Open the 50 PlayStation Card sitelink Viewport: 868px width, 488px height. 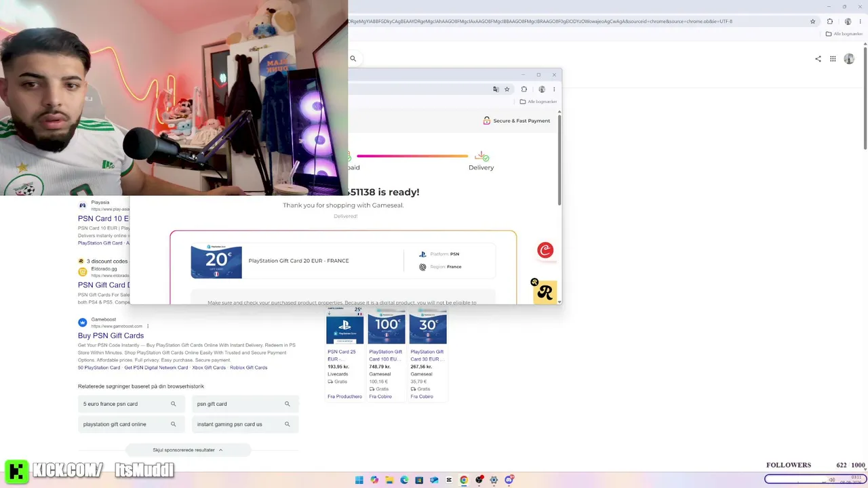pyautogui.click(x=99, y=367)
